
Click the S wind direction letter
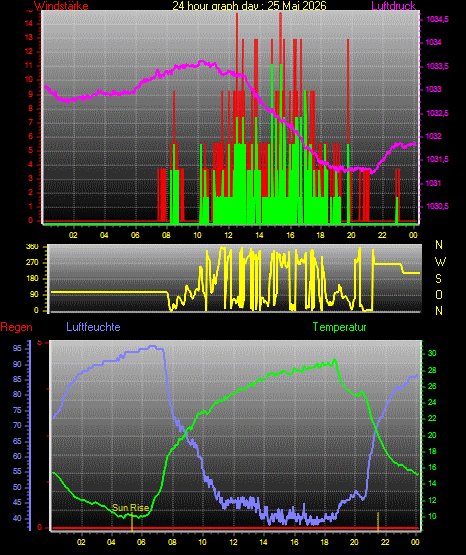(x=438, y=279)
